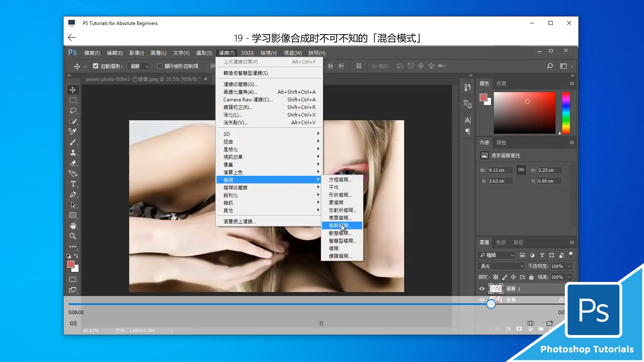644x362 pixels.
Task: Open 濾鏡收藏館(G) from the filter menu
Action: coord(269,84)
